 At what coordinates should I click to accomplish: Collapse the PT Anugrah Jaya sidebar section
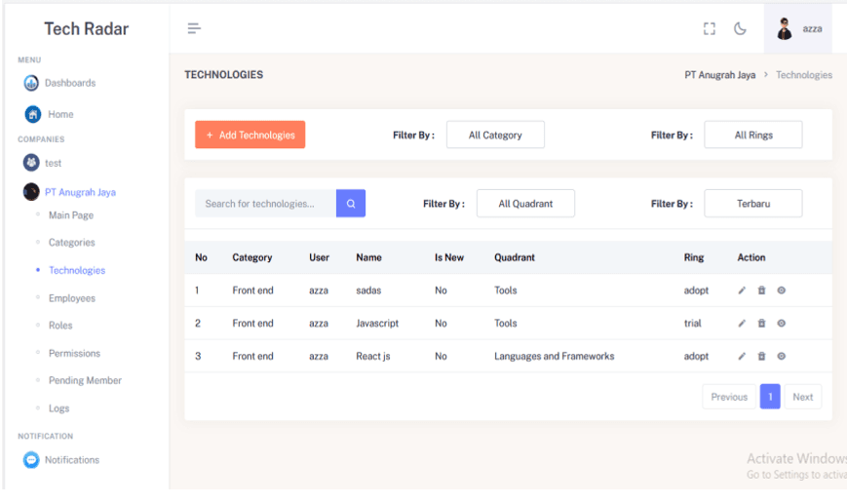tap(80, 192)
